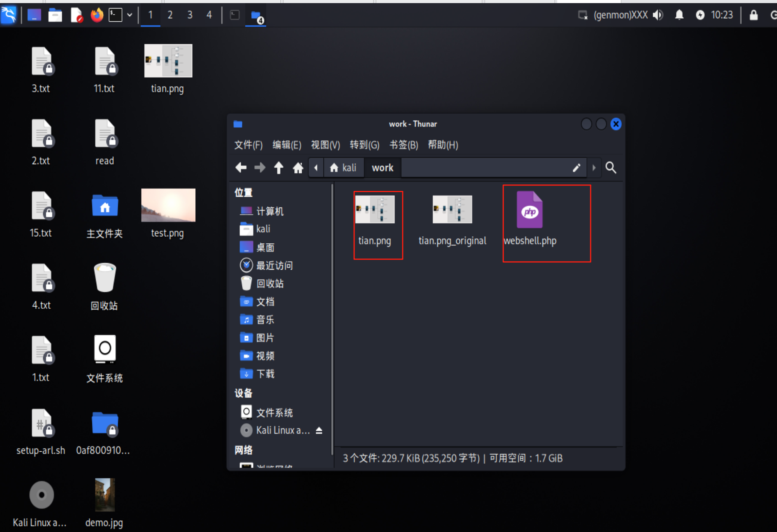The width and height of the screenshot is (777, 532).
Task: Open search with magnifier icon
Action: pos(611,168)
